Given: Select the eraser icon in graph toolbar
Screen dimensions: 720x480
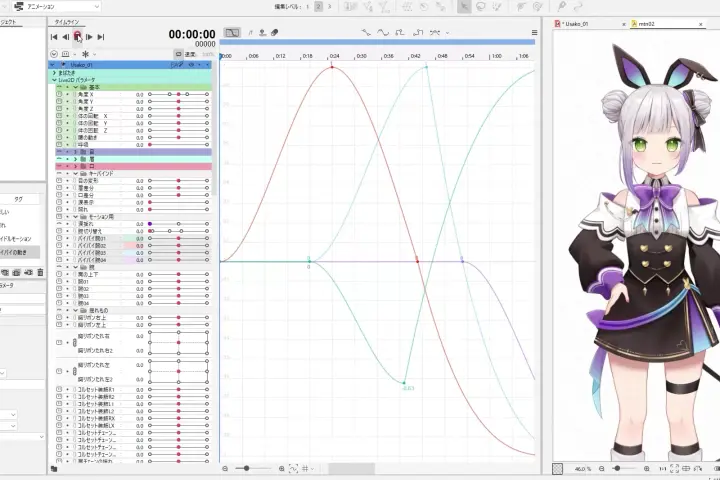Looking at the screenshot, I should (x=275, y=33).
